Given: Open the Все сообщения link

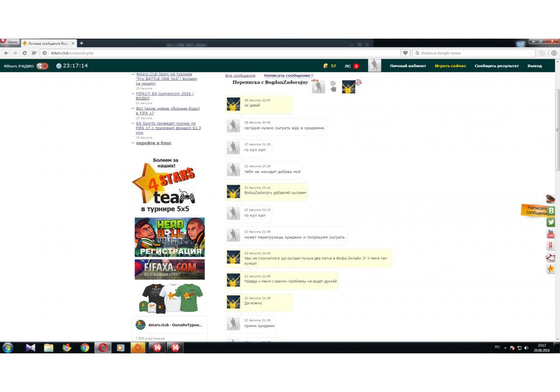Looking at the screenshot, I should (x=240, y=76).
